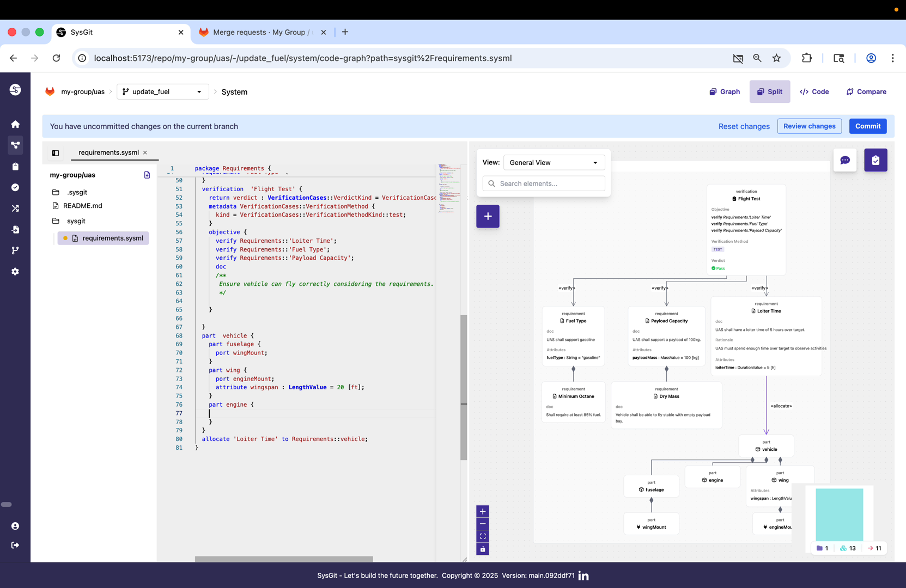Switch to Split view mode
906x588 pixels.
(x=769, y=91)
